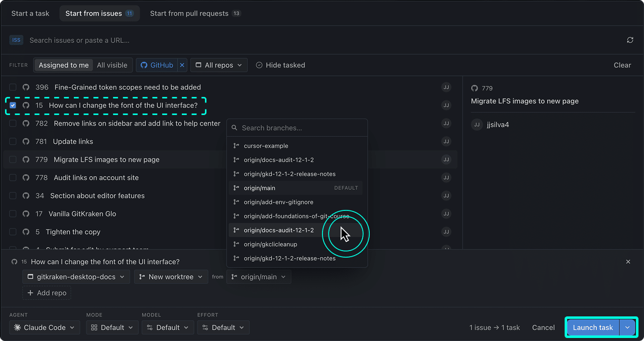Uncheck issue 15 font change checkbox

(x=13, y=105)
